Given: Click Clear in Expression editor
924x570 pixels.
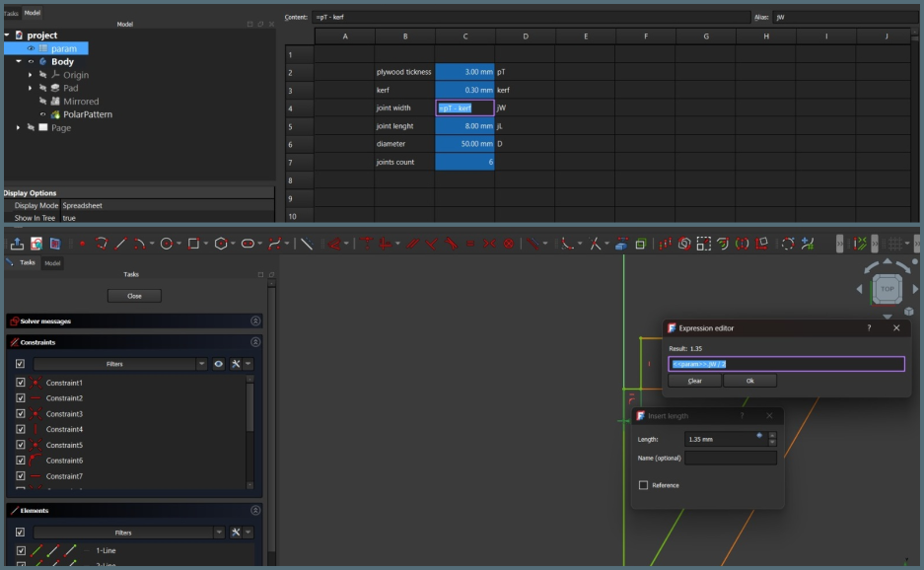Looking at the screenshot, I should click(x=695, y=381).
